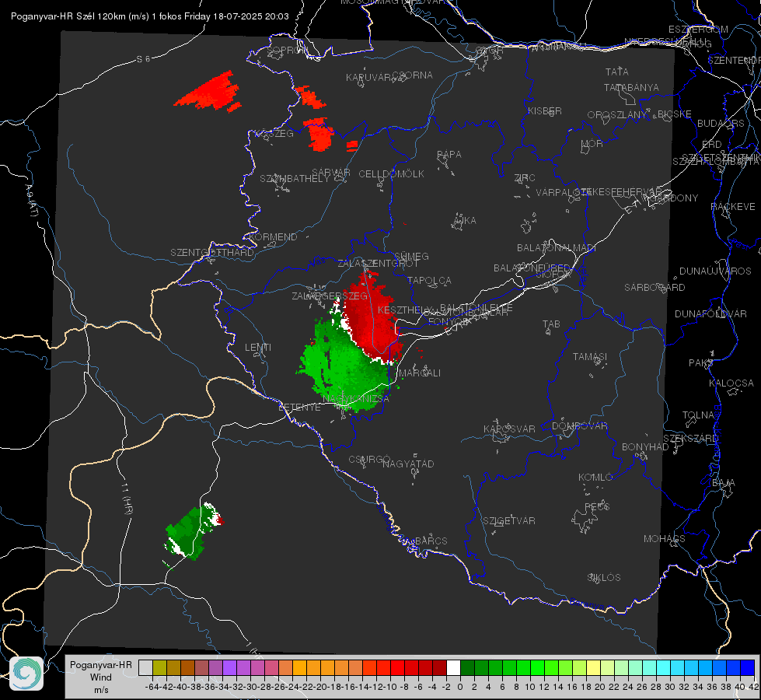Image resolution: width=761 pixels, height=700 pixels.
Task: Click the TAMASI label
Action: pos(590,357)
